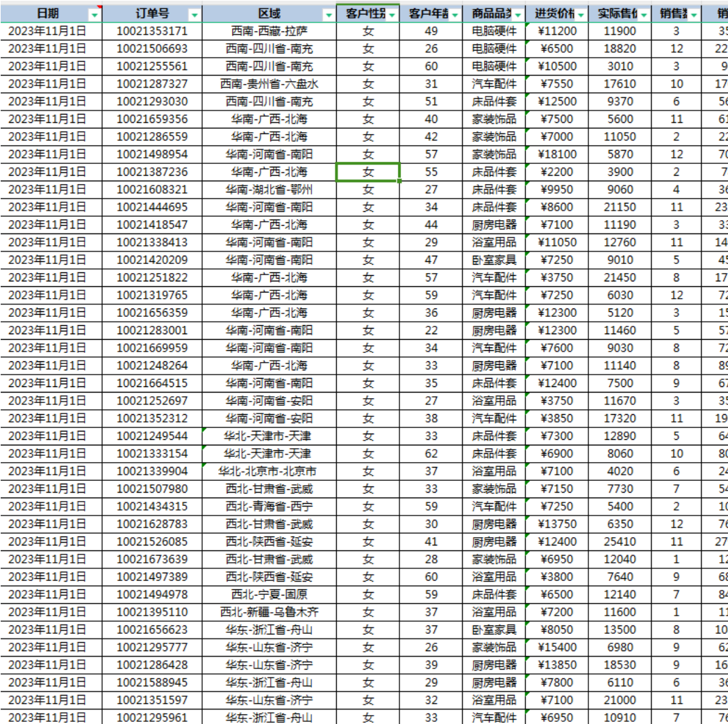This screenshot has width=728, height=724.
Task: Click the purchase price cell ¥13750
Action: pos(557,525)
